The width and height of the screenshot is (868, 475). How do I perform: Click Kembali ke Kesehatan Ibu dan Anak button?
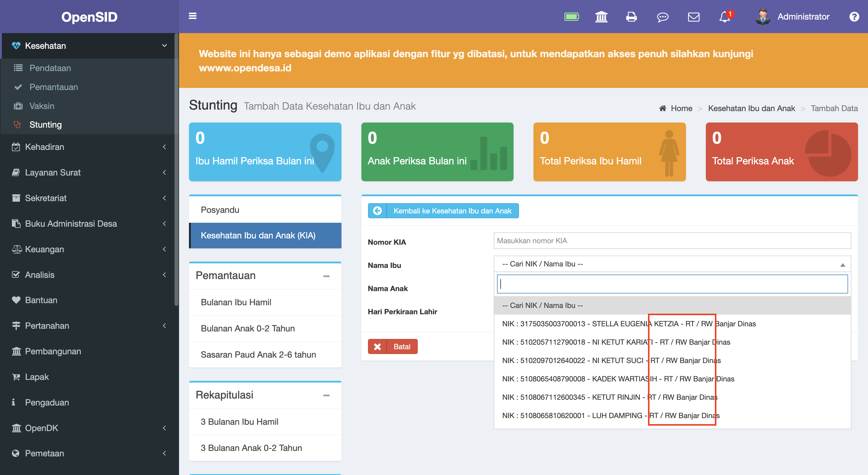coord(443,211)
